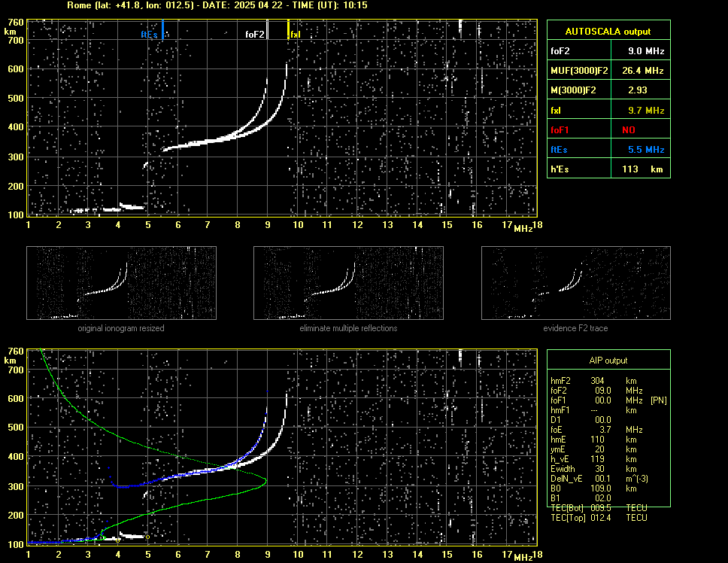The height and width of the screenshot is (563, 728).
Task: Select the hmE value 110 in AIP output
Action: point(597,440)
